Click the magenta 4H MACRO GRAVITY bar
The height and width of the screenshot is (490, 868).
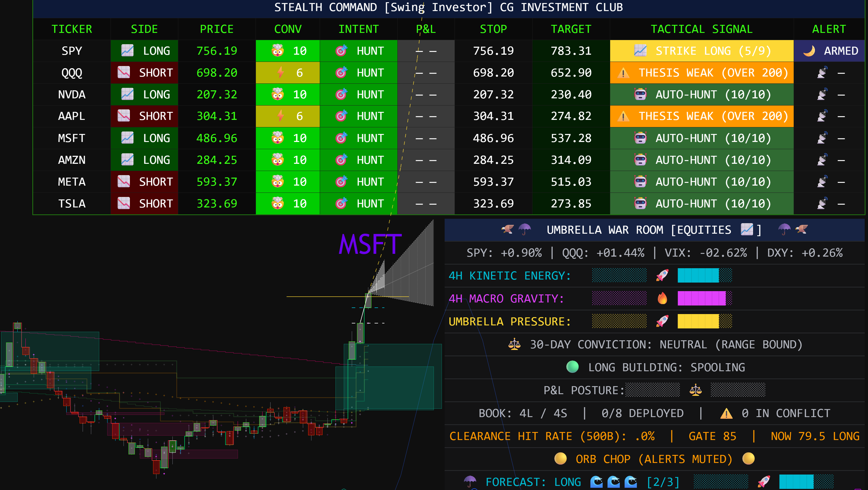[x=705, y=298]
